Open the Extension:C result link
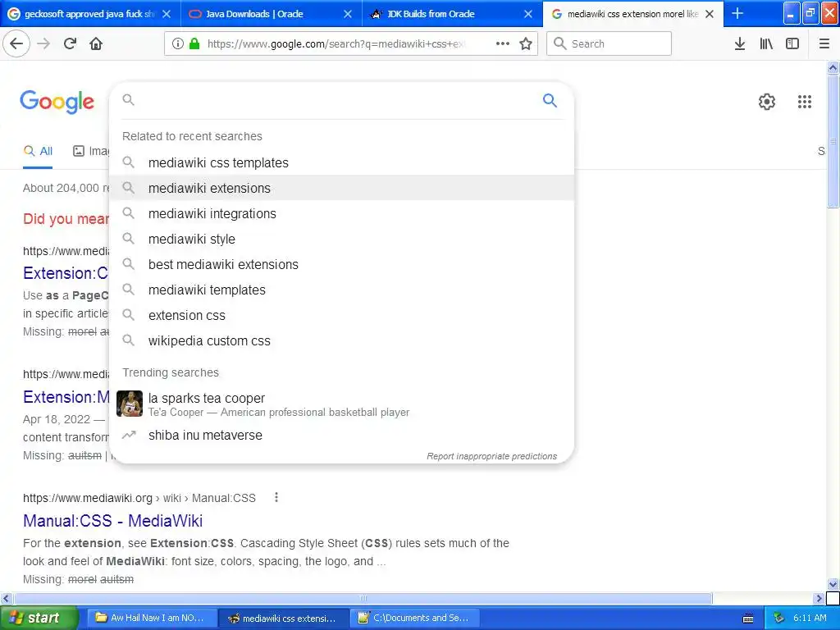The width and height of the screenshot is (840, 630). pos(66,273)
